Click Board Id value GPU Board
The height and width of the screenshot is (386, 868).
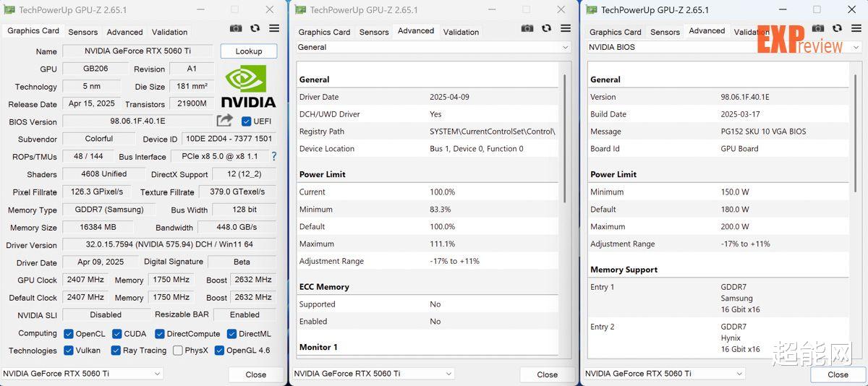(x=739, y=149)
